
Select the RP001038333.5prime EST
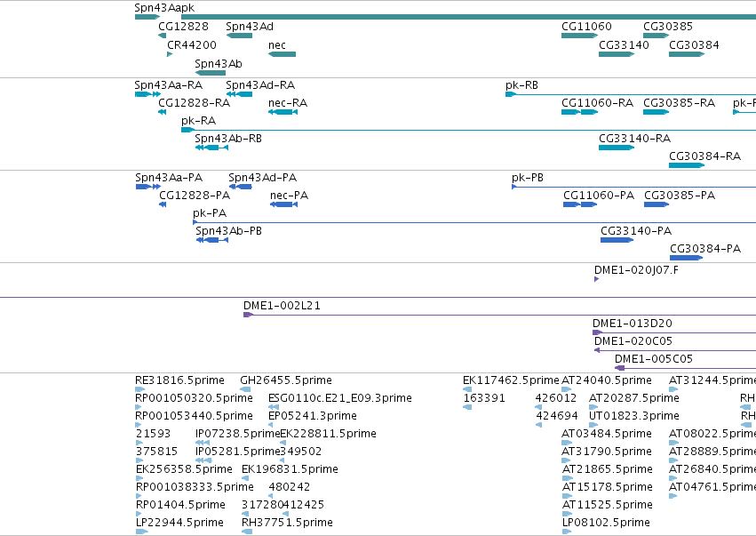pyautogui.click(x=139, y=496)
